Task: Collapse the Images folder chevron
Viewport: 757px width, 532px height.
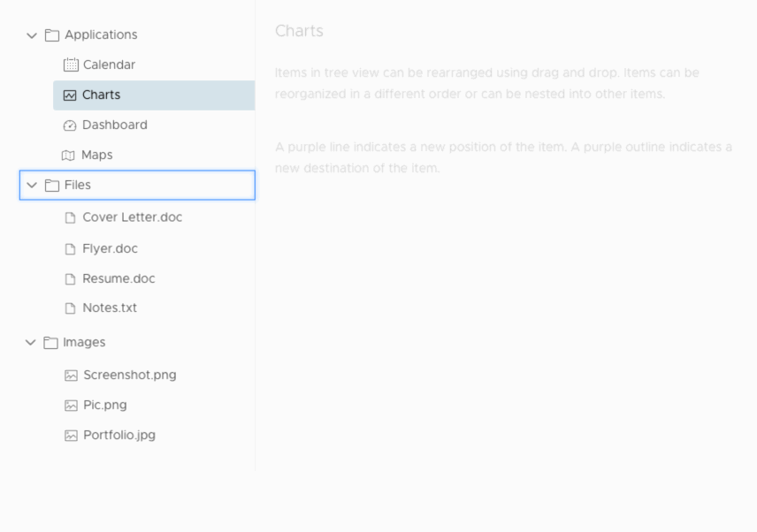Action: click(32, 342)
